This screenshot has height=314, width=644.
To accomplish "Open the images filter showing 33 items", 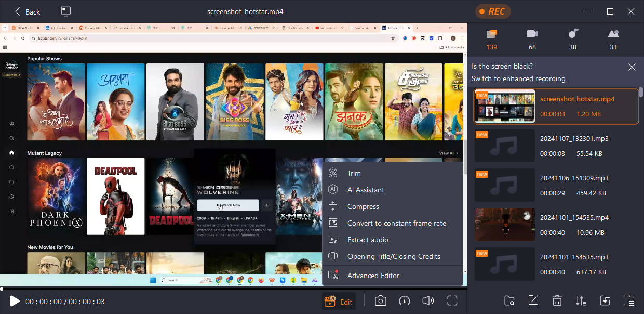I will [x=613, y=39].
